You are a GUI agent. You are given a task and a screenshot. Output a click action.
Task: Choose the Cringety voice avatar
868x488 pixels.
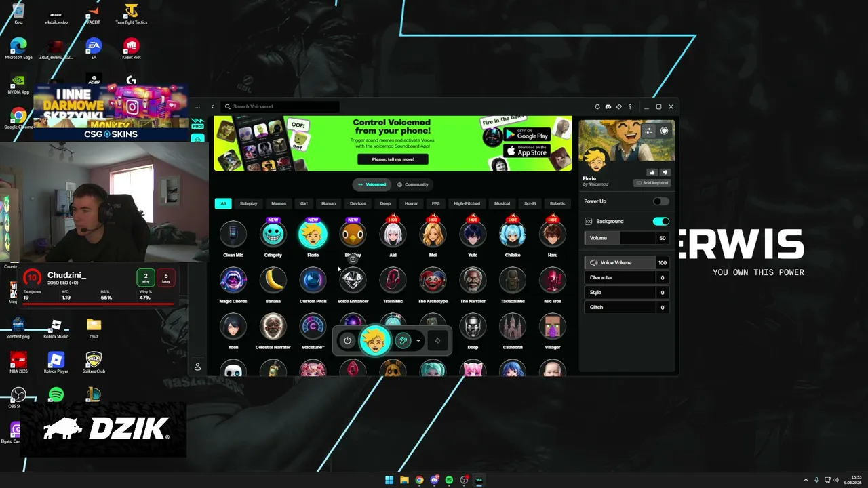tap(273, 235)
